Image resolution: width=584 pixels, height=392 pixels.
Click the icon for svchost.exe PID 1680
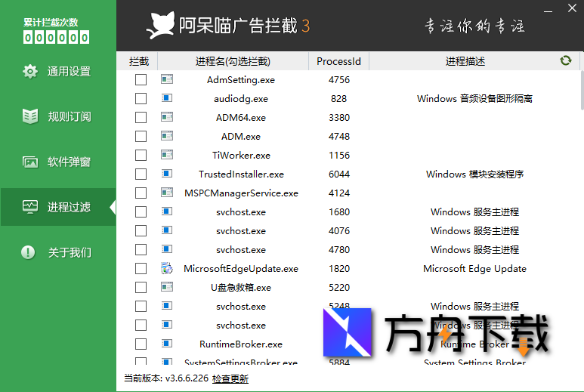[x=167, y=211]
